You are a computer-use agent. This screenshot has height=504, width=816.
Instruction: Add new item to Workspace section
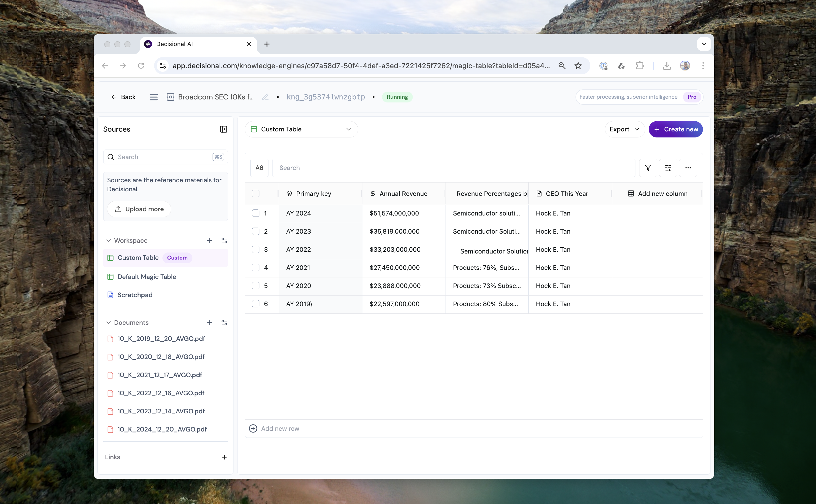(x=210, y=240)
